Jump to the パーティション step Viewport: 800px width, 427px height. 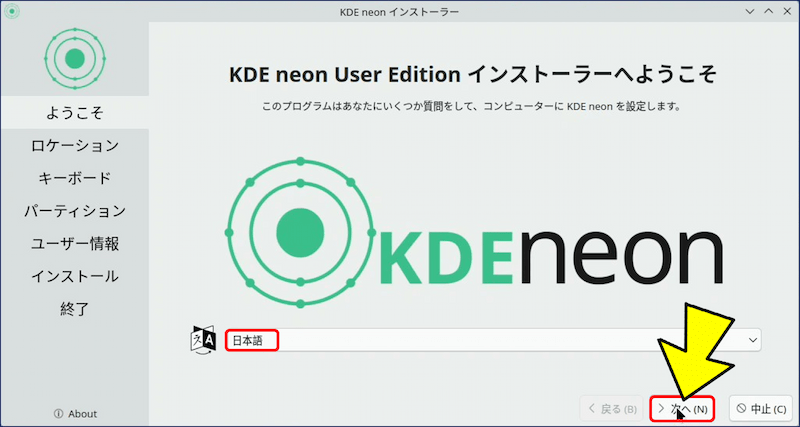click(x=74, y=211)
